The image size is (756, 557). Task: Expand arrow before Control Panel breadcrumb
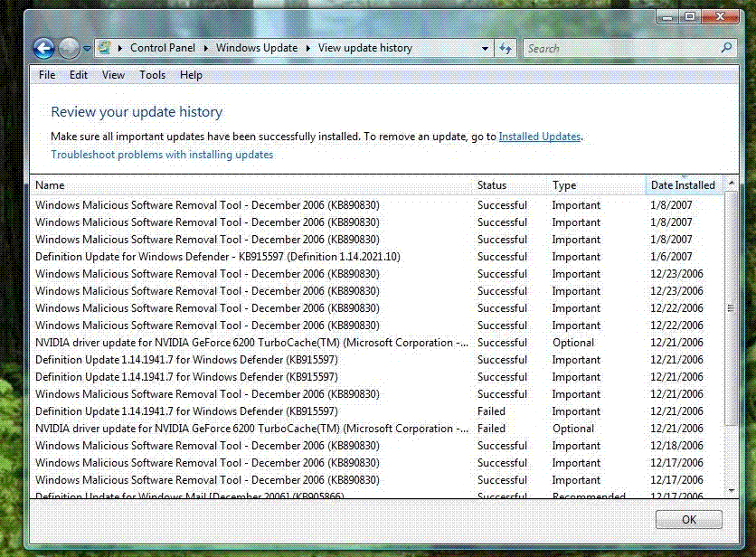pyautogui.click(x=120, y=48)
